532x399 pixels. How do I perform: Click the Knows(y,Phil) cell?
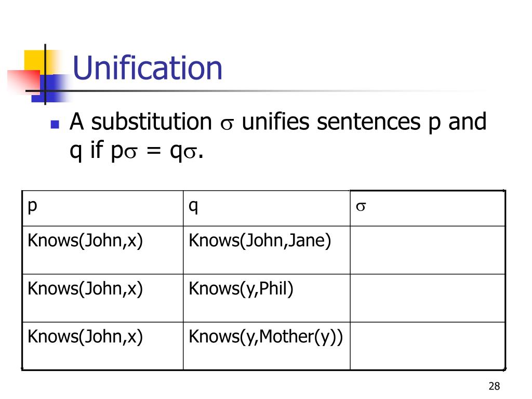tap(267, 298)
